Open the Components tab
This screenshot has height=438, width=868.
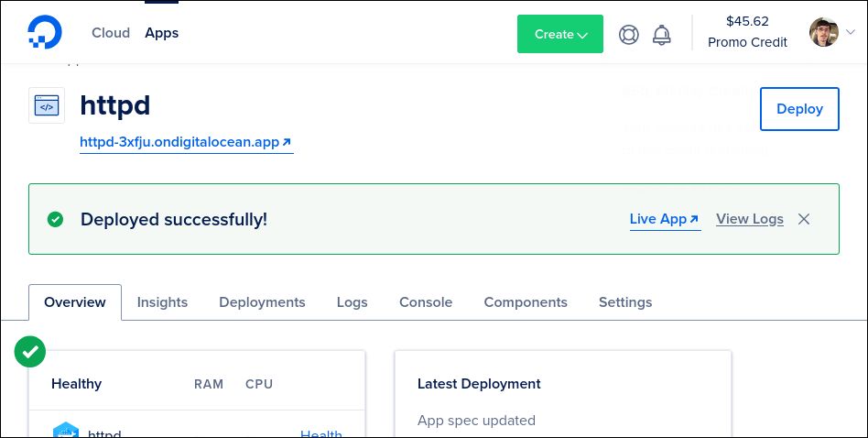(526, 302)
